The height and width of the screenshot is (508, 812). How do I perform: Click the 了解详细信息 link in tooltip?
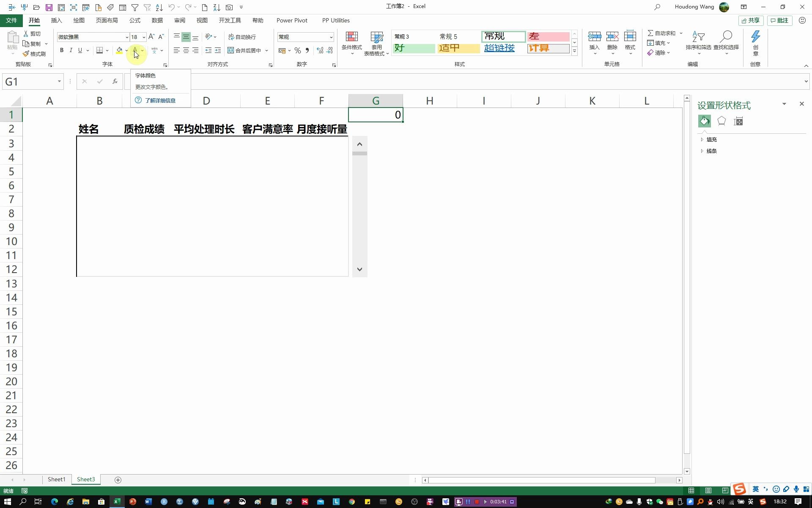[160, 100]
